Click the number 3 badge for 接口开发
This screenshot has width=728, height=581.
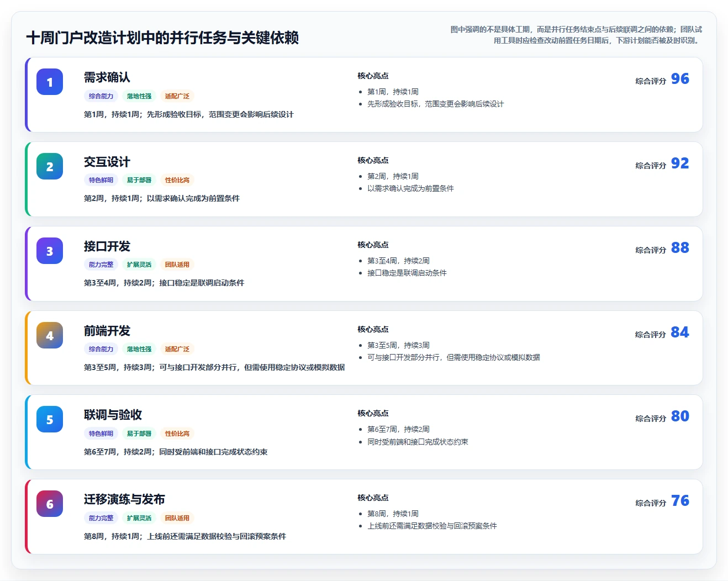pyautogui.click(x=50, y=251)
